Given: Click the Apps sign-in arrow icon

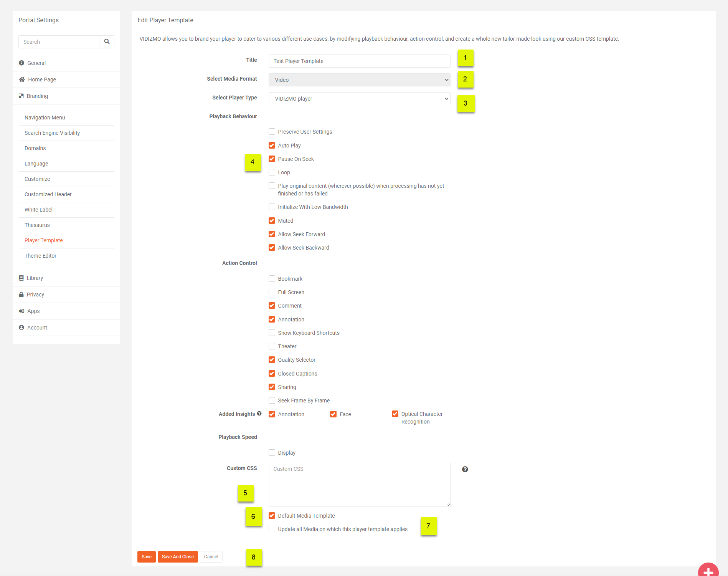Looking at the screenshot, I should coord(21,311).
